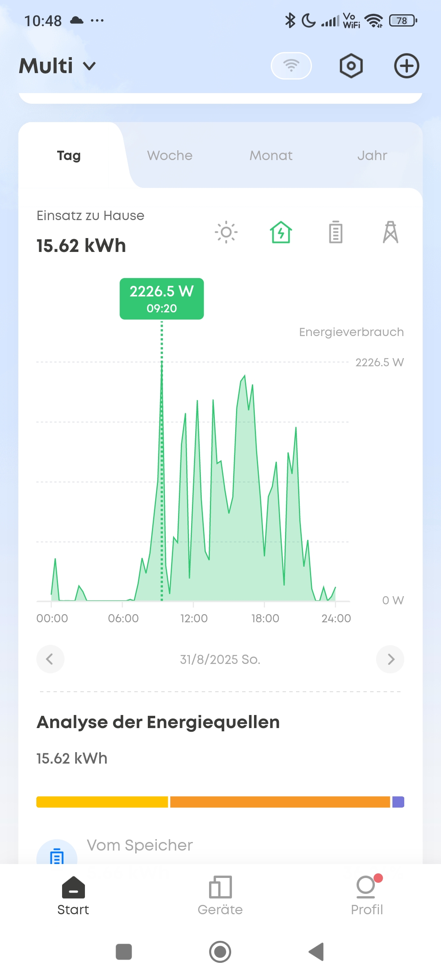Switch to the Jahr tab
The image size is (441, 980).
click(x=372, y=156)
